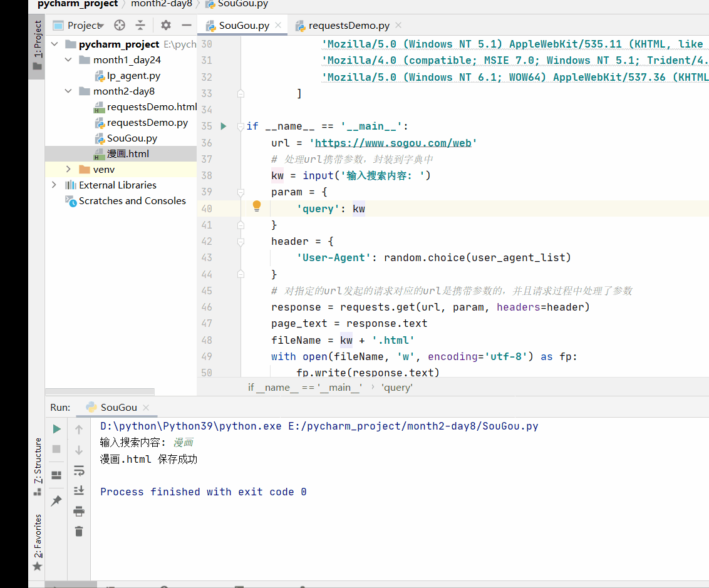
Task: Close the SouGou.py editor tab
Action: (278, 25)
